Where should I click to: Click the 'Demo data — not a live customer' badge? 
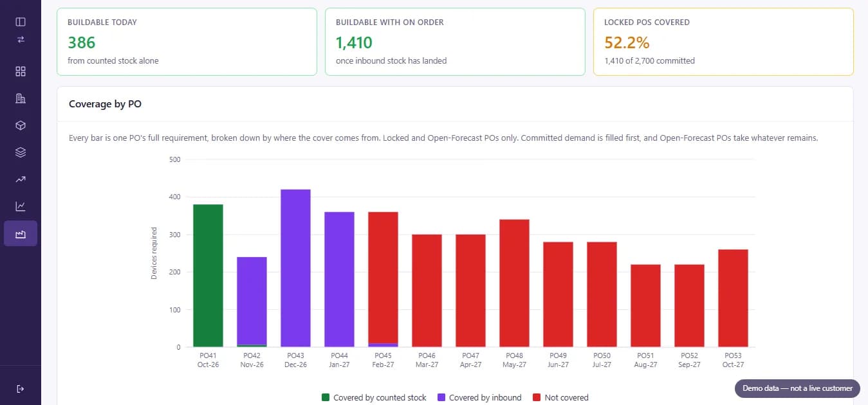point(798,388)
